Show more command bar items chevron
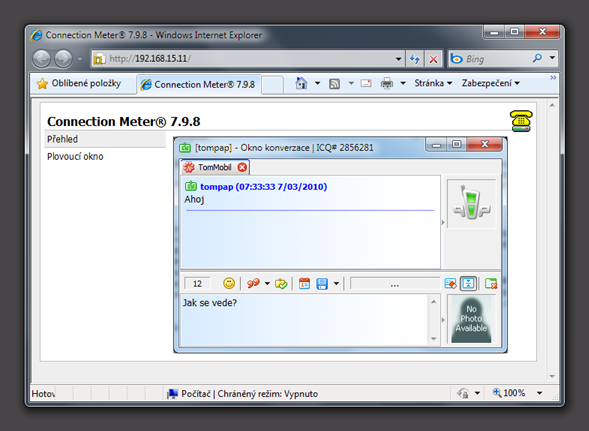This screenshot has height=431, width=589. (553, 77)
